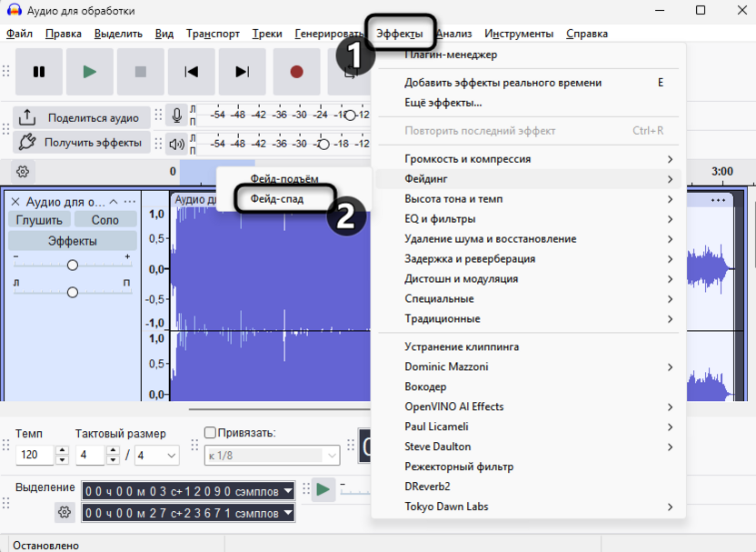
Task: Start recording with the red Record button
Action: [297, 72]
